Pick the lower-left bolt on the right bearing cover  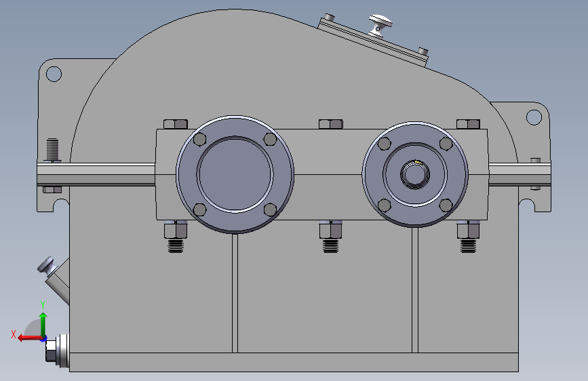point(385,205)
